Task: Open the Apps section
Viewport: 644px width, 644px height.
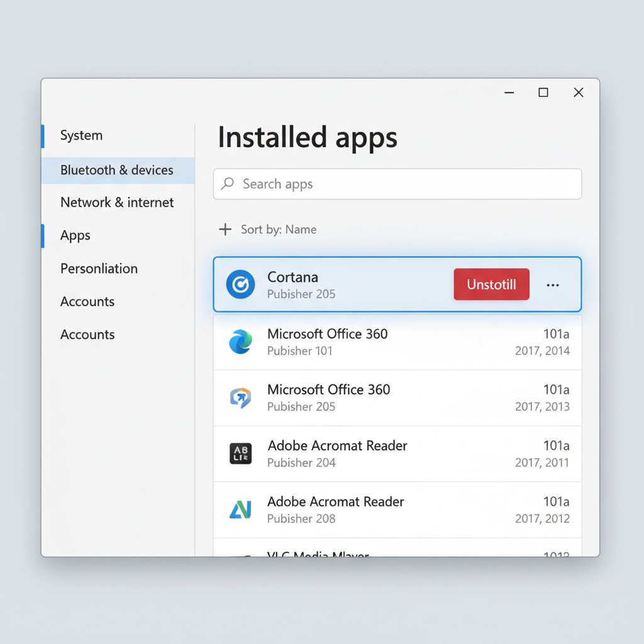Action: [x=75, y=235]
